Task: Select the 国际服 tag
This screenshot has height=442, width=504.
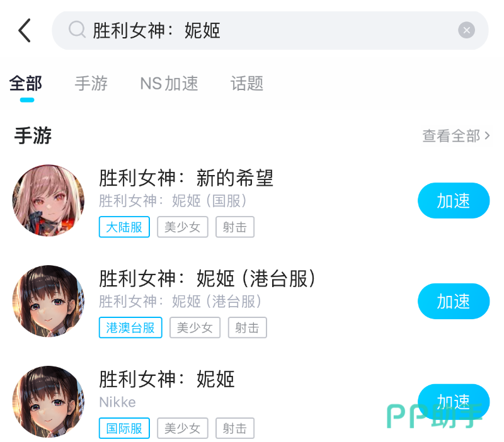Action: pos(124,428)
